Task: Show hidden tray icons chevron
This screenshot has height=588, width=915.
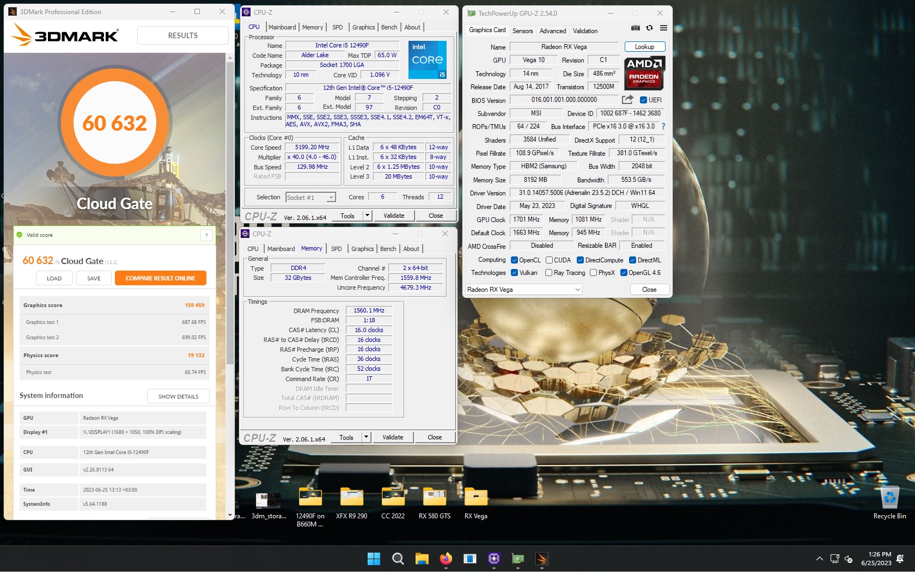Action: coord(819,559)
